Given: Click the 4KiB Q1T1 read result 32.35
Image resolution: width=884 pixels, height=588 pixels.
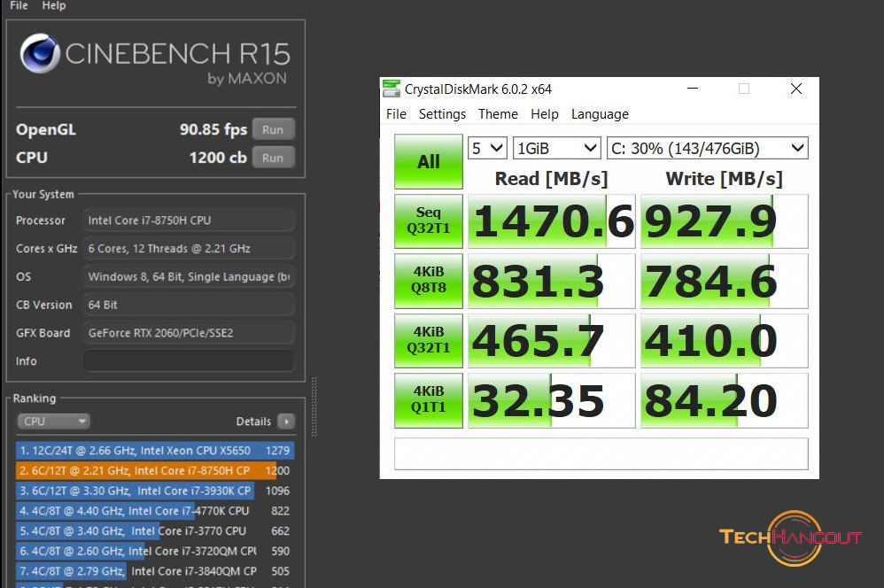Looking at the screenshot, I should (551, 400).
